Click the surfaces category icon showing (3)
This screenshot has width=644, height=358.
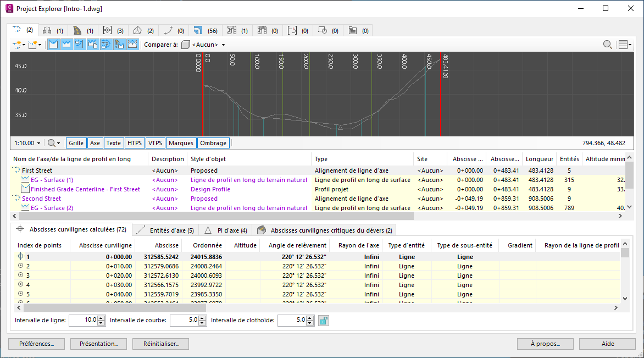coord(109,30)
